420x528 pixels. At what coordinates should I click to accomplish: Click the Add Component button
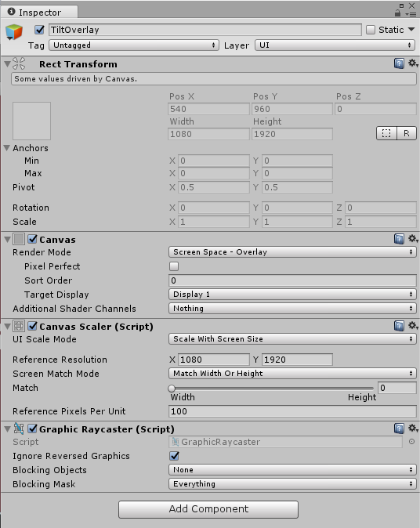click(x=208, y=509)
